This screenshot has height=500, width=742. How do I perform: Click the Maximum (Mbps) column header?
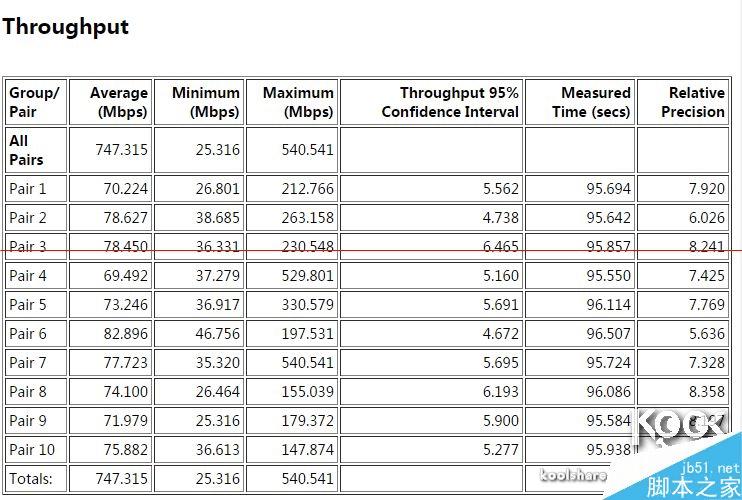tap(298, 102)
